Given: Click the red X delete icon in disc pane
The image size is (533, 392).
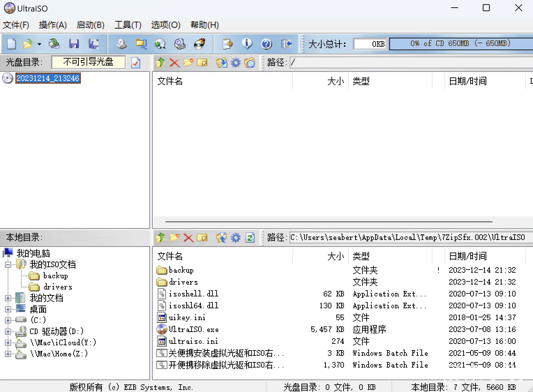Looking at the screenshot, I should point(174,63).
